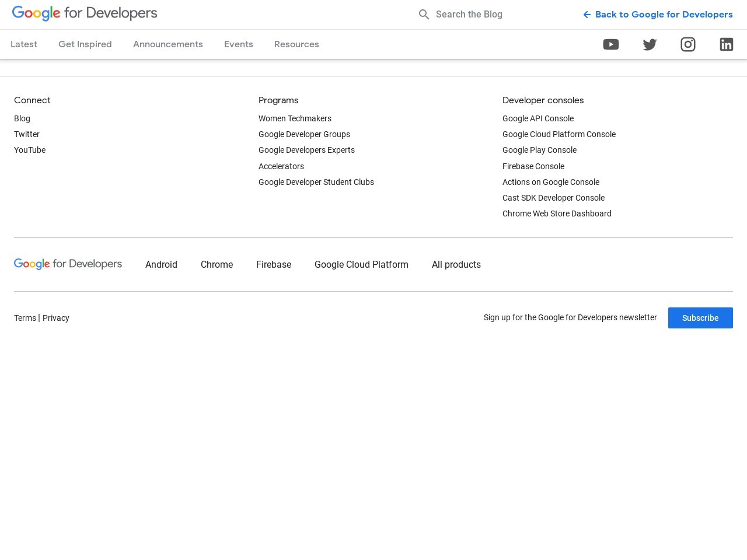Open the Terms link
The image size is (747, 560).
25,318
